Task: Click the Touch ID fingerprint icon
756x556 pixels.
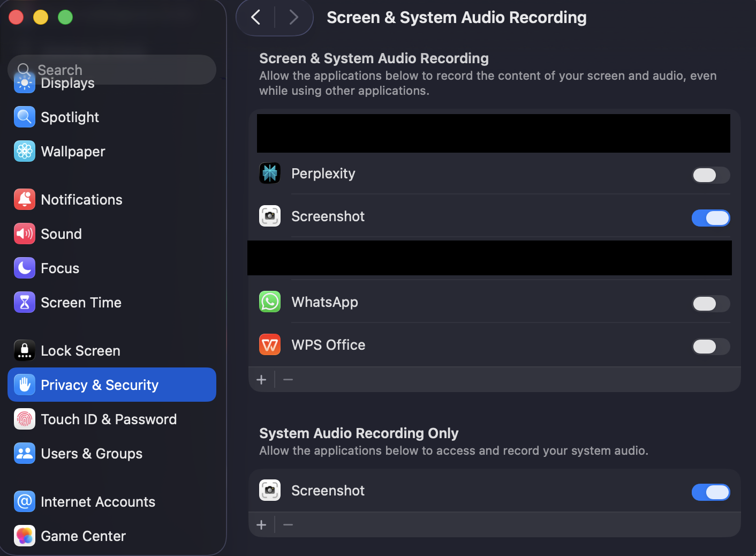Action: 25,419
